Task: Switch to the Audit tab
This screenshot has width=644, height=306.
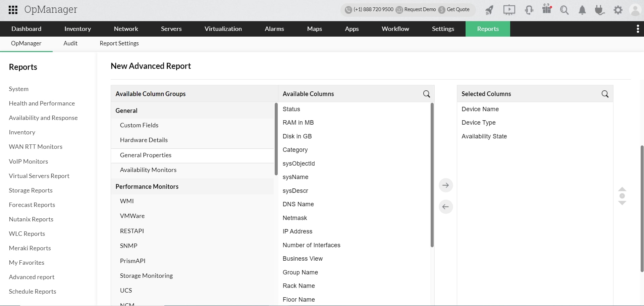Action: pos(70,43)
